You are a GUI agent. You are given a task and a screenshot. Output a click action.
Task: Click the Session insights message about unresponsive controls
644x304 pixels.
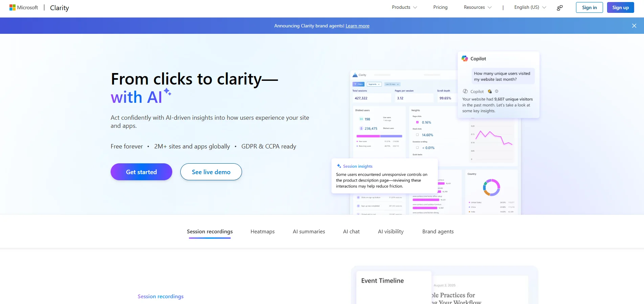pos(382,180)
